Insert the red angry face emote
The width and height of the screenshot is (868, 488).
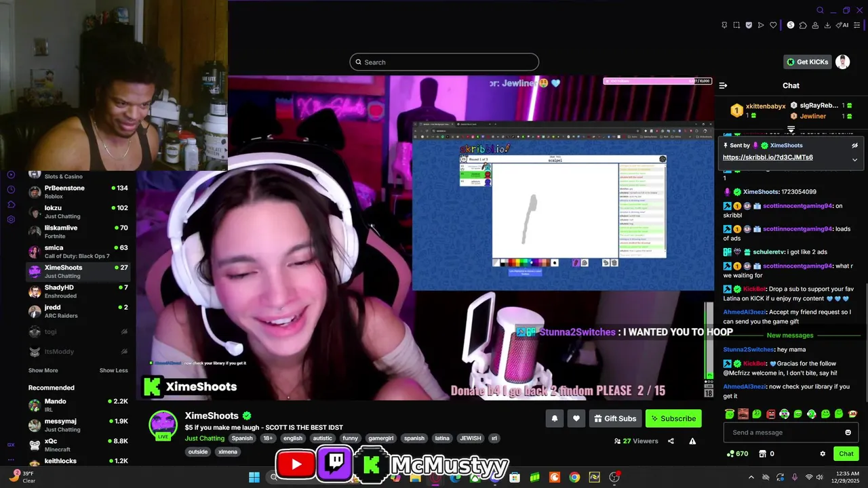coord(770,413)
